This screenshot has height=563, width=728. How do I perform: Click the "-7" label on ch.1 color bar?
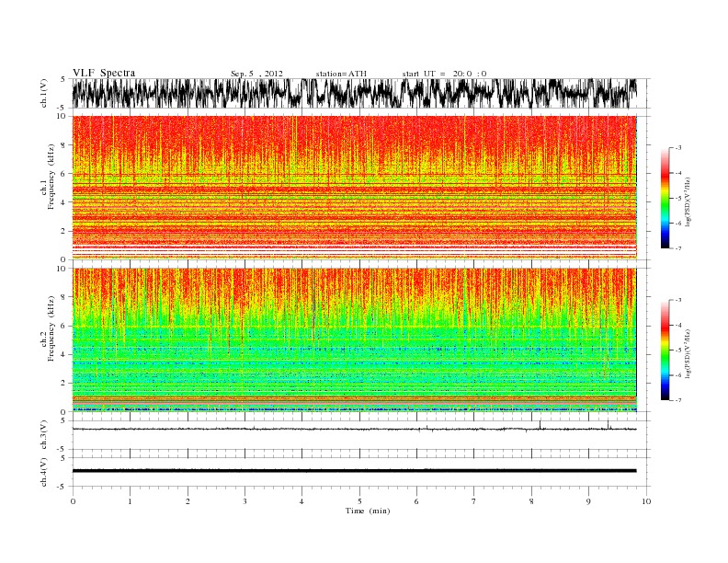pyautogui.click(x=678, y=248)
